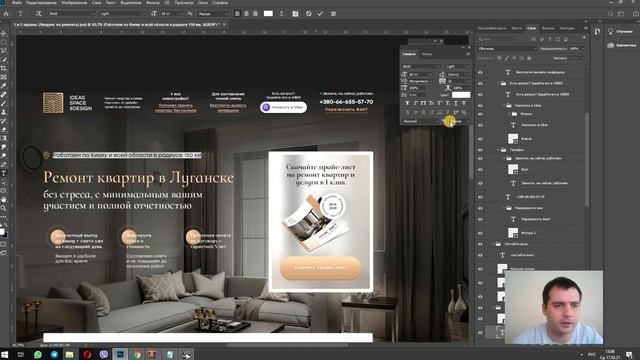Open the anti-aliasing dropdown in the options bar
The height and width of the screenshot is (360, 640).
click(213, 13)
